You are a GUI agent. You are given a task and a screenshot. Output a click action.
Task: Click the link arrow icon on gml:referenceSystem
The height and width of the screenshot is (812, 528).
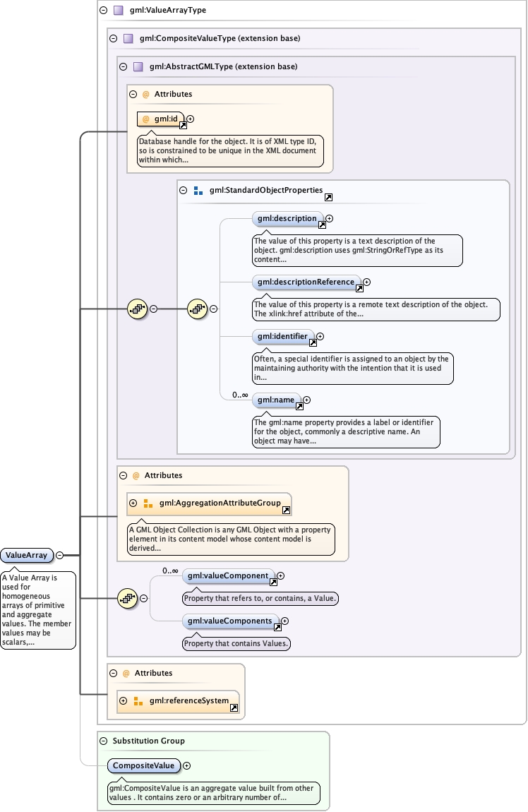234,707
